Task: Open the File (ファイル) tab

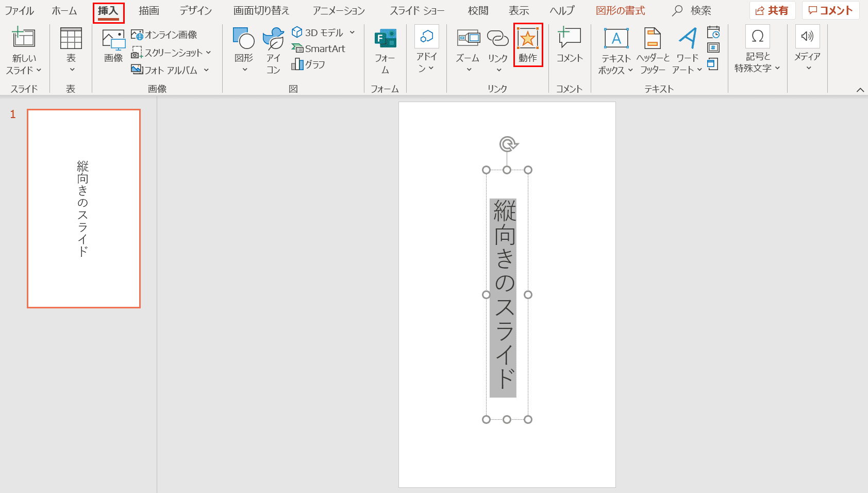Action: tap(20, 11)
